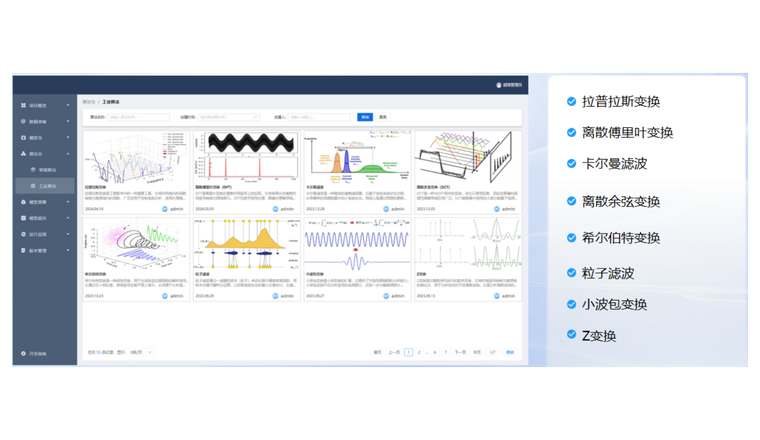The height and width of the screenshot is (440, 760).
Task: Go to page 2 in pagination
Action: 419,352
